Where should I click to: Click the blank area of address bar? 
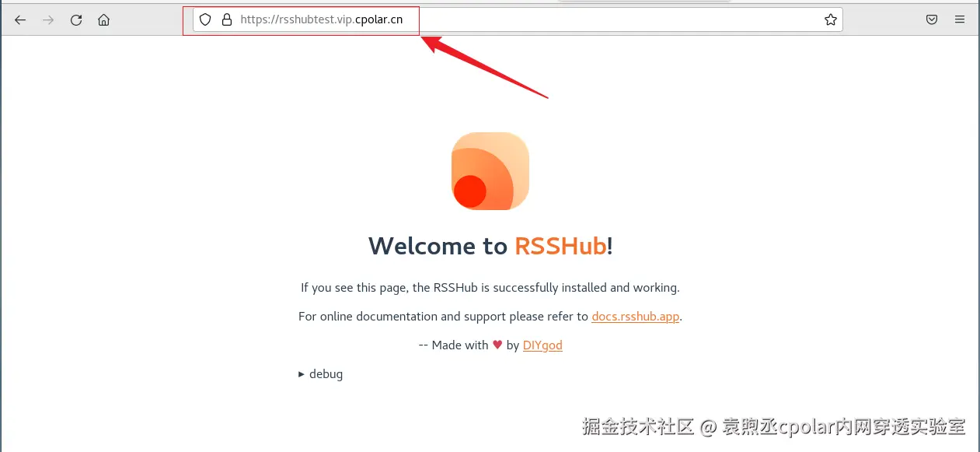pos(614,20)
